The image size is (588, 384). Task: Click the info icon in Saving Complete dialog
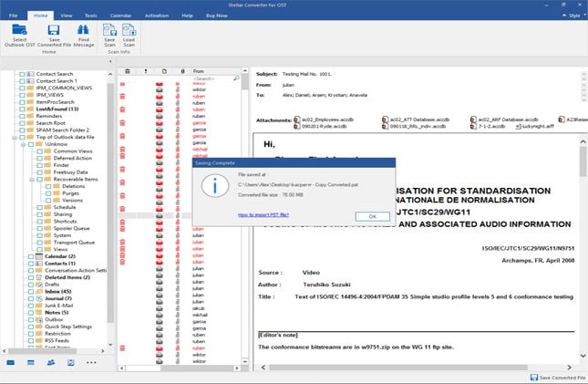(x=215, y=185)
